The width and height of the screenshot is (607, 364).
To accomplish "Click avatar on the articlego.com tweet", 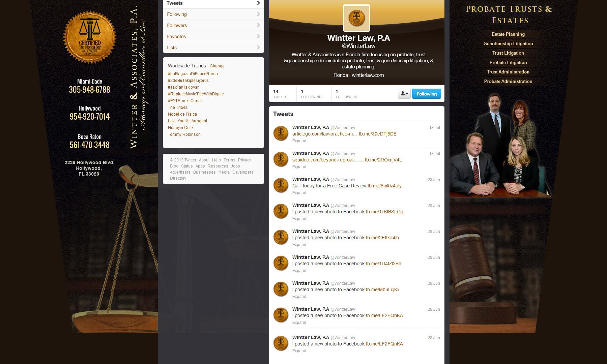I will tap(281, 133).
